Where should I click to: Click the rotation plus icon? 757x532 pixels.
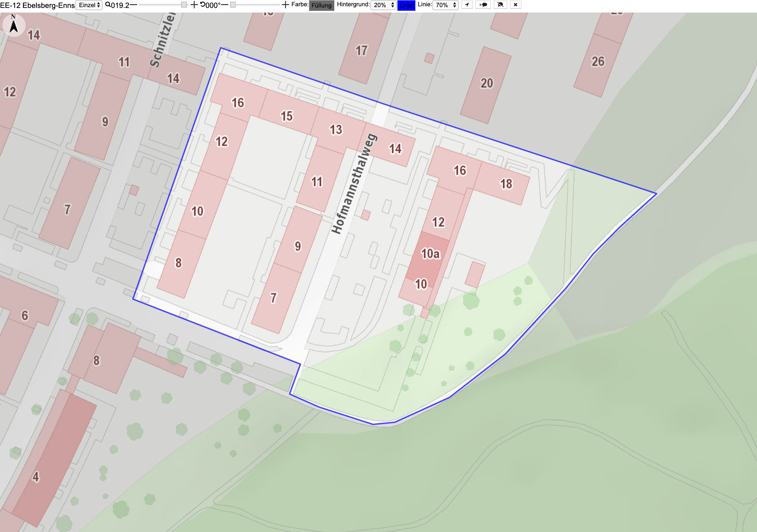coord(285,5)
